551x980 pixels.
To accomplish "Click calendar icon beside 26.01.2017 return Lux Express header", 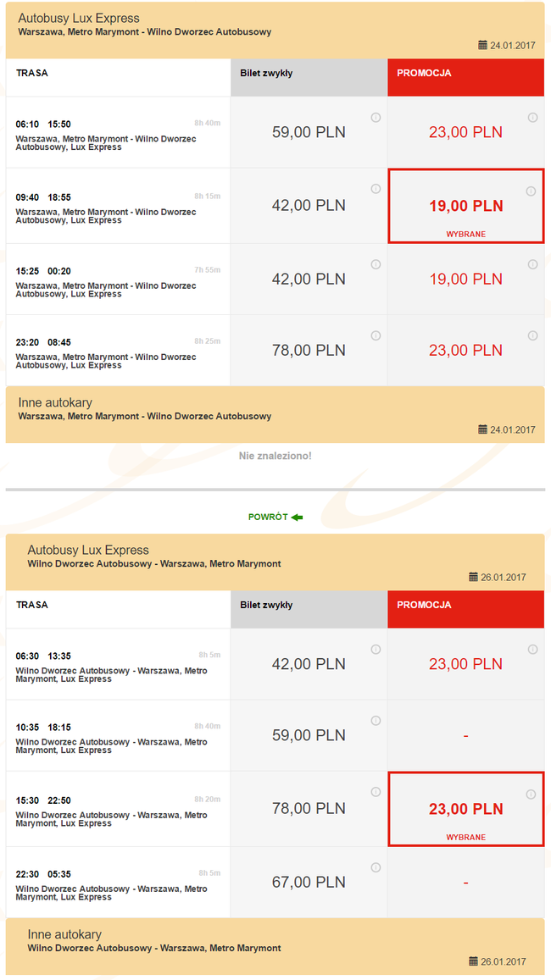I will pos(473,577).
